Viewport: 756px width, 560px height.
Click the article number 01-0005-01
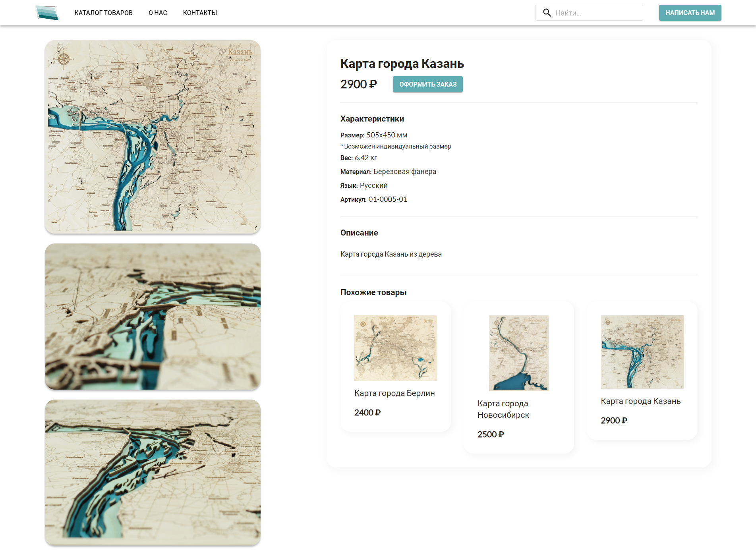387,199
